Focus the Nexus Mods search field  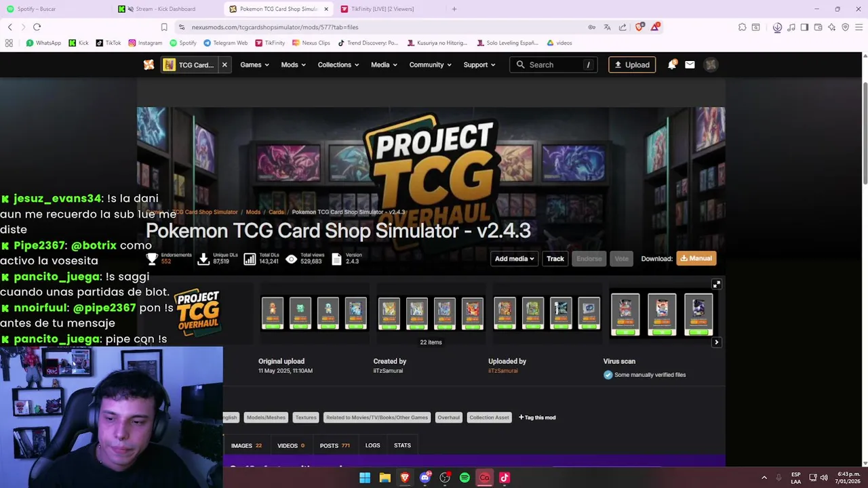(553, 64)
